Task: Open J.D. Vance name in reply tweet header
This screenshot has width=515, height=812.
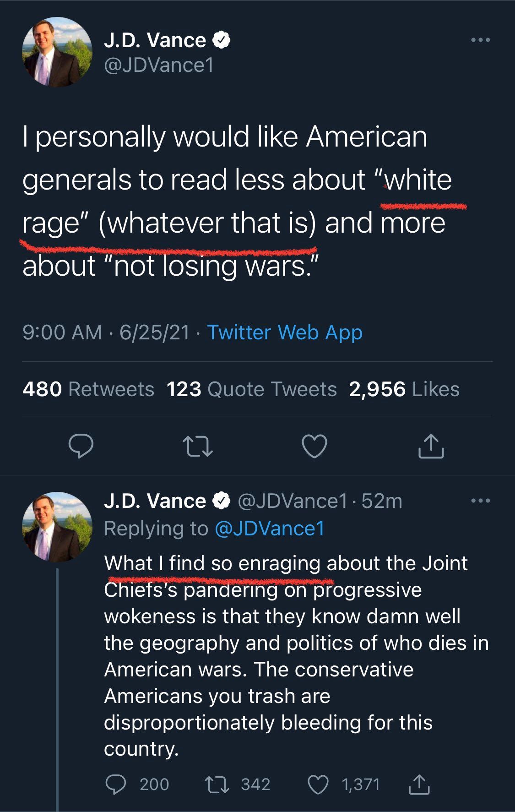Action: pyautogui.click(x=155, y=501)
